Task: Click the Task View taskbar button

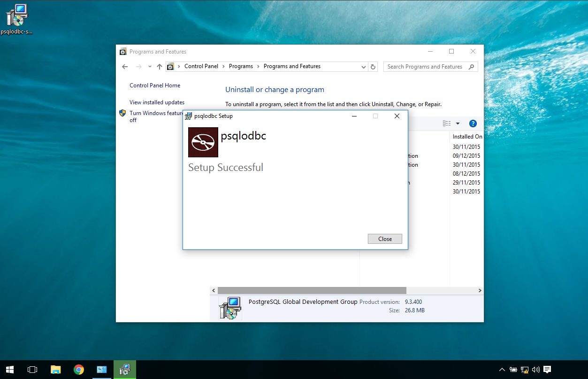Action: tap(32, 370)
